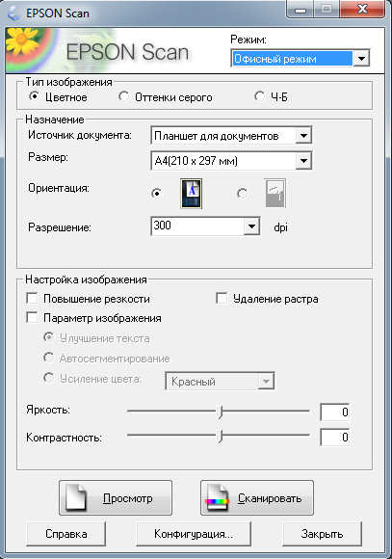Screen dimensions: 392x559
Task: Click the Закрыть button
Action: (322, 534)
